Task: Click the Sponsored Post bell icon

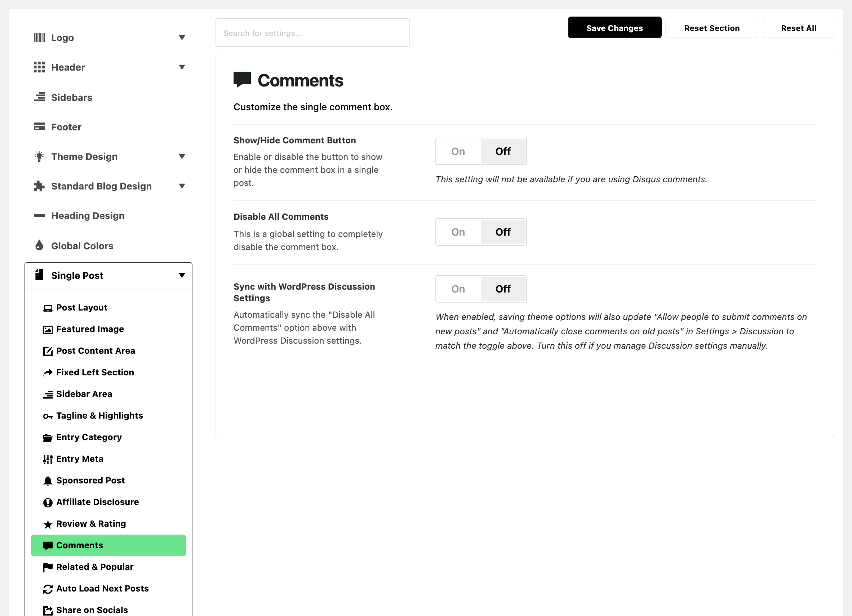Action: pyautogui.click(x=48, y=481)
